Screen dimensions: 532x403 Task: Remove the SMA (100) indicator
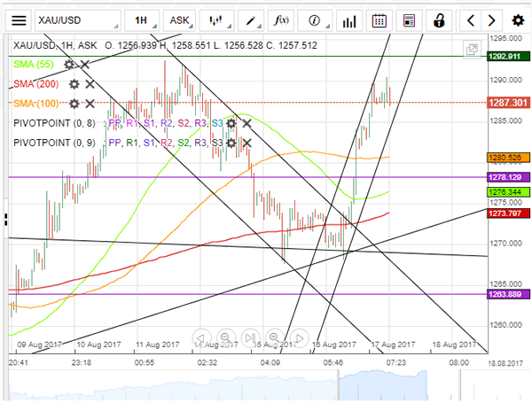90,104
